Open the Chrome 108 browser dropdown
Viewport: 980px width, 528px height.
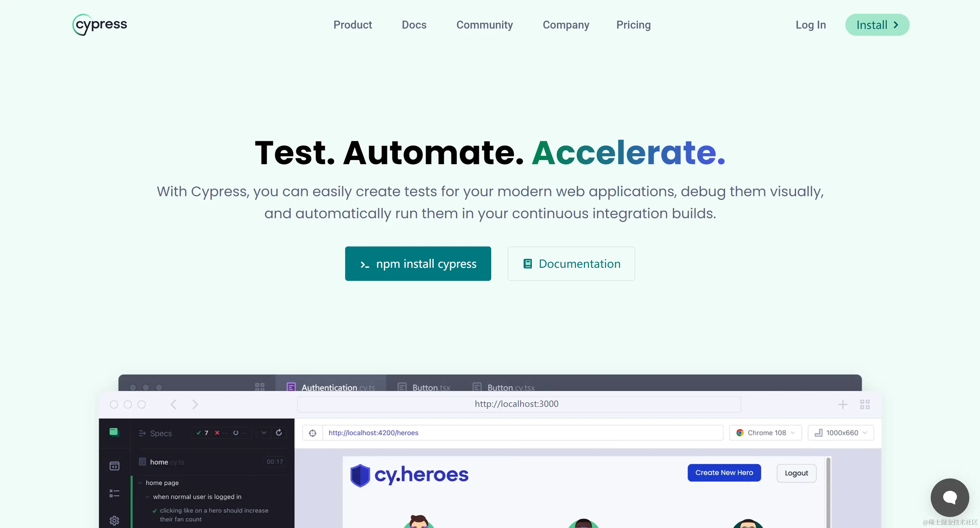click(765, 433)
